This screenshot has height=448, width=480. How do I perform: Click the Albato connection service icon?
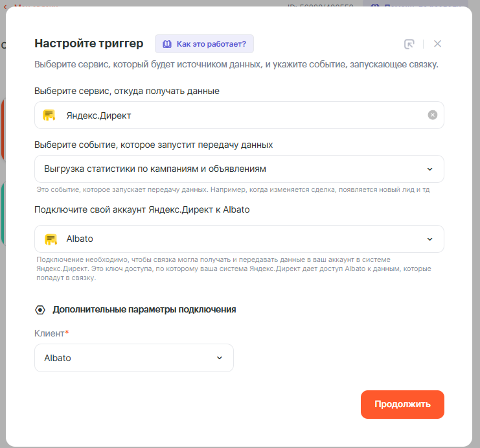click(51, 239)
